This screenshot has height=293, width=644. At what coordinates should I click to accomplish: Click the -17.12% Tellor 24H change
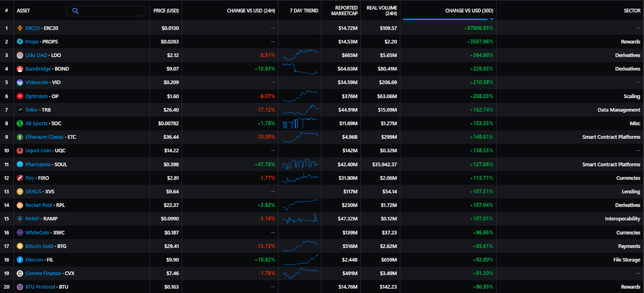[266, 110]
